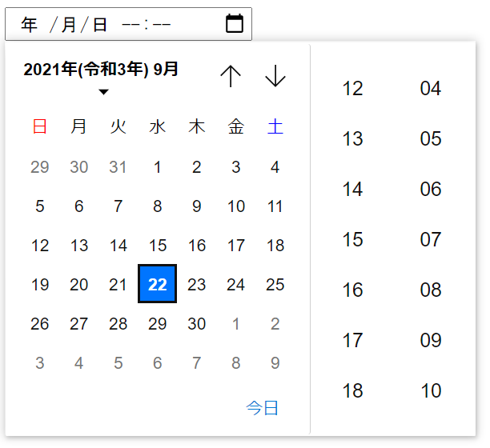490x448 pixels.
Task: Click the hour placeholder in the time part
Action: [131, 24]
